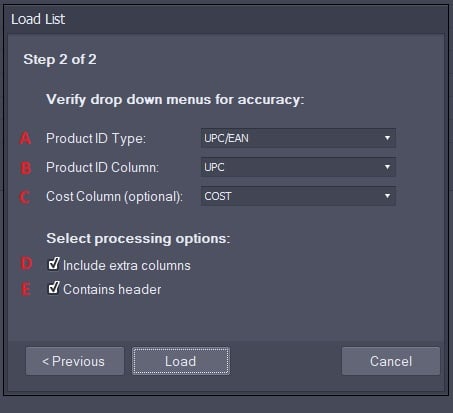The image size is (453, 413).
Task: Click the arrow on the UPC/EAN combo box
Action: coord(387,138)
